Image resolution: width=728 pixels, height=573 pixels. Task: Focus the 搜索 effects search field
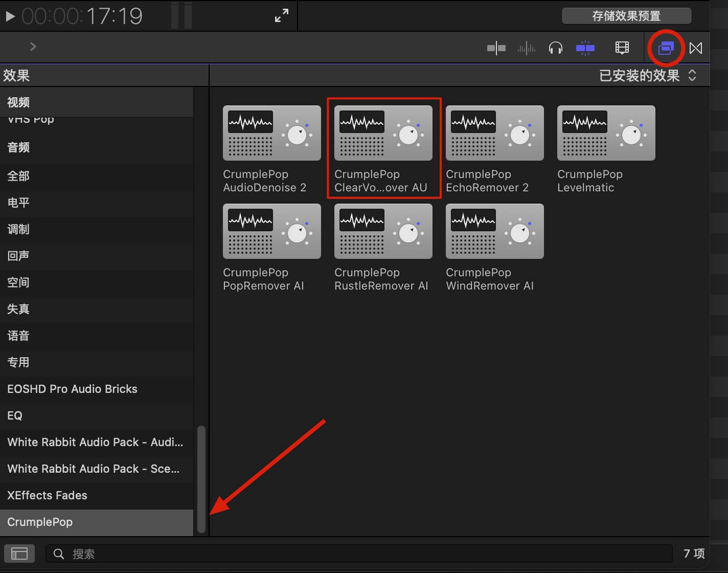359,554
